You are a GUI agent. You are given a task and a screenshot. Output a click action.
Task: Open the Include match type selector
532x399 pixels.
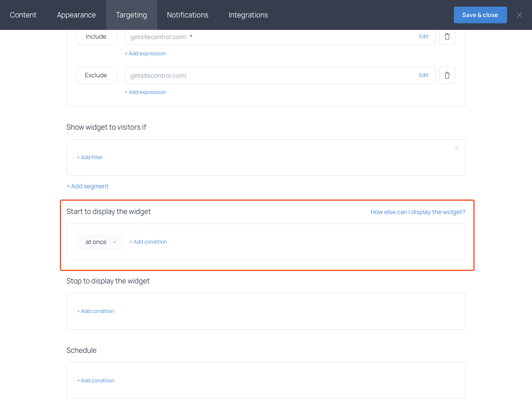point(96,37)
